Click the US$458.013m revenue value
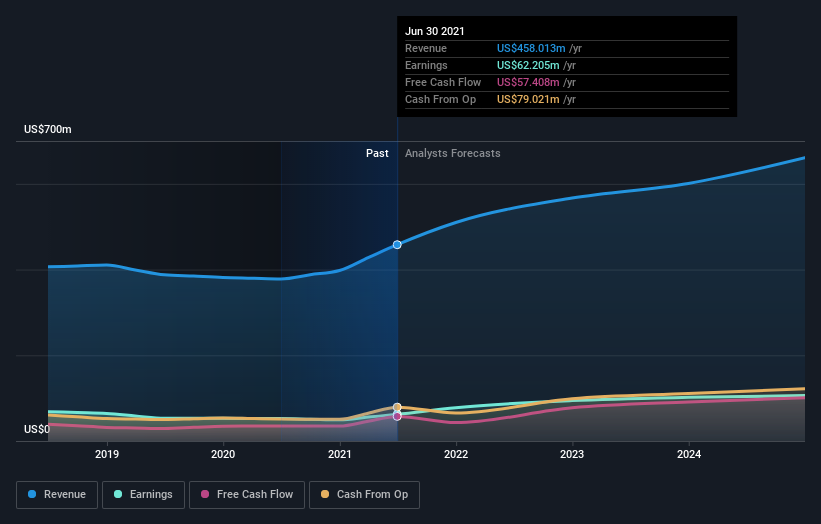This screenshot has height=524, width=821. [x=531, y=48]
